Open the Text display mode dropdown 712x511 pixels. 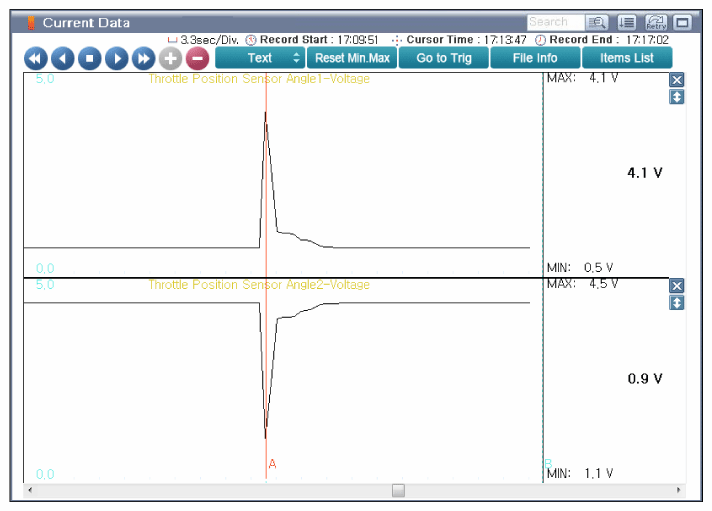coord(259,58)
